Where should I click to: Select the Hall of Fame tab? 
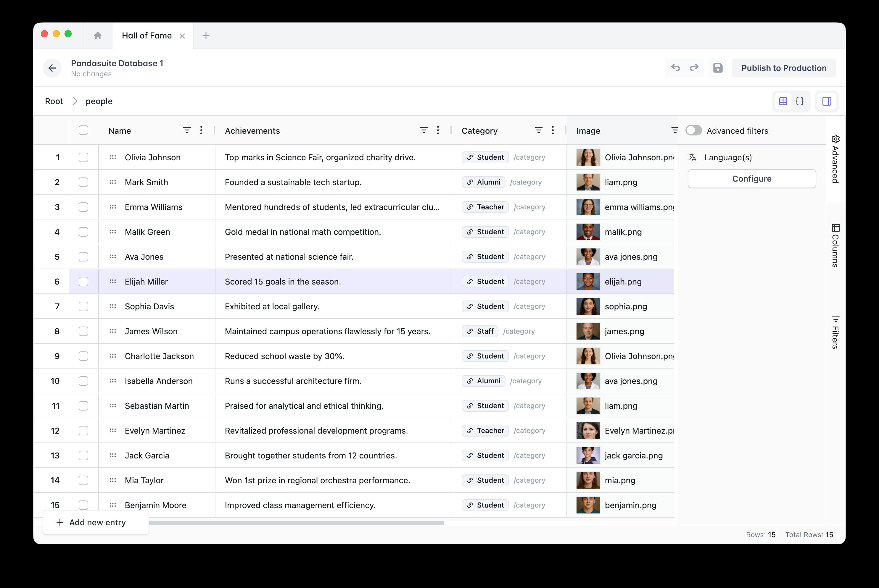point(146,35)
